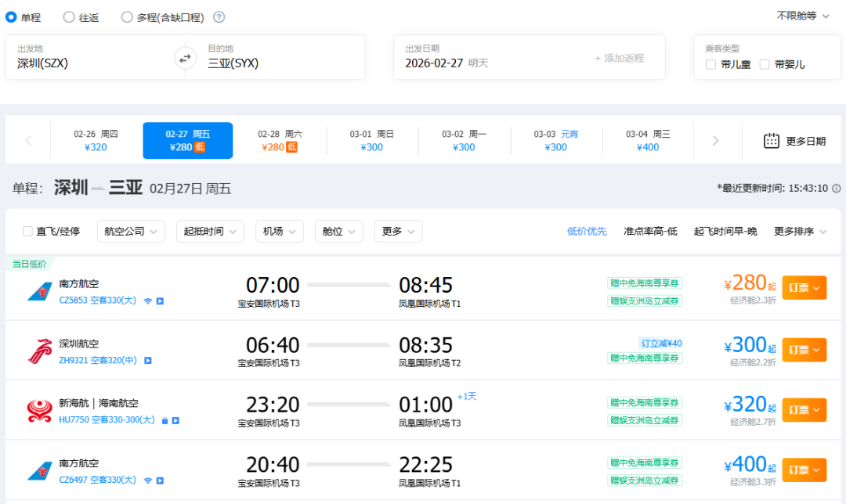Go to previous dates with left arrow

(28, 141)
